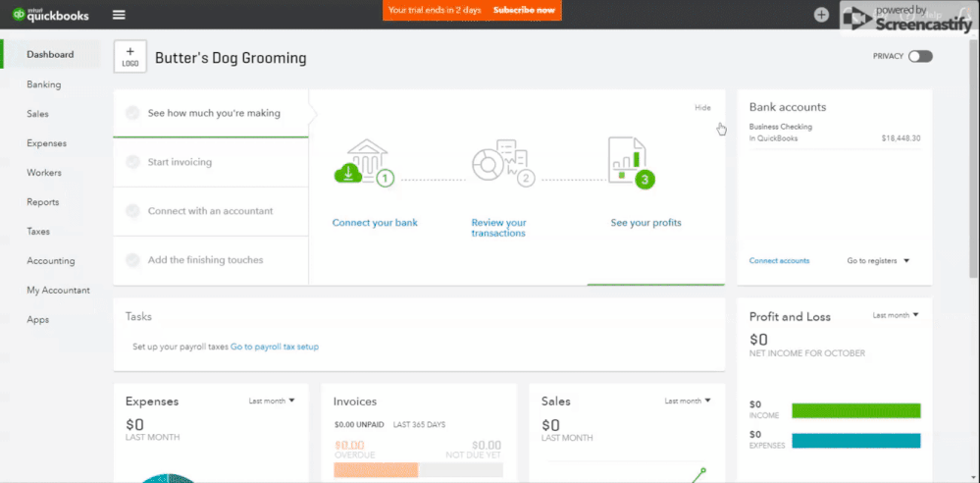Click the Screencastify camera icon
Screen dimensions: 980x483
click(854, 17)
